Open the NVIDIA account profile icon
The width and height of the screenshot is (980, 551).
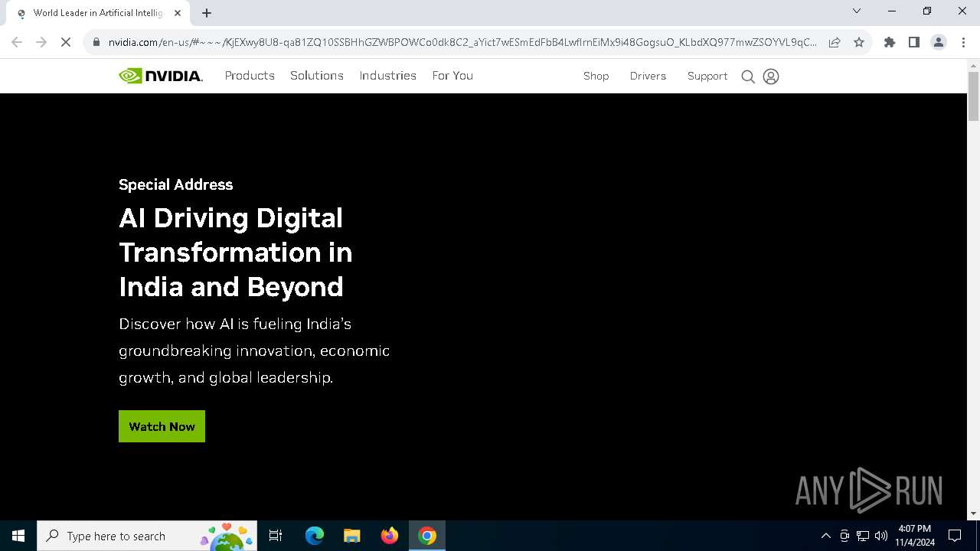click(771, 77)
